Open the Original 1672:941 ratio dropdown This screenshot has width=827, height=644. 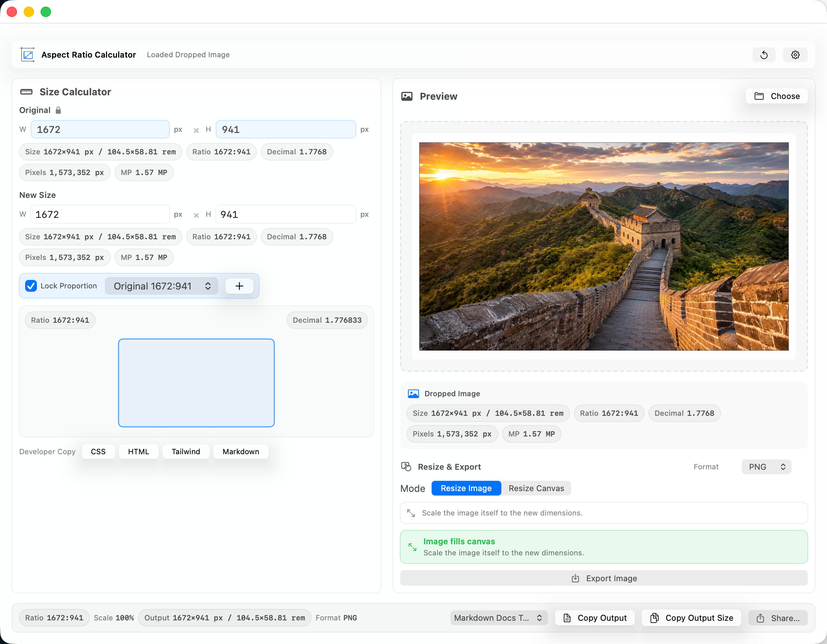[162, 286]
